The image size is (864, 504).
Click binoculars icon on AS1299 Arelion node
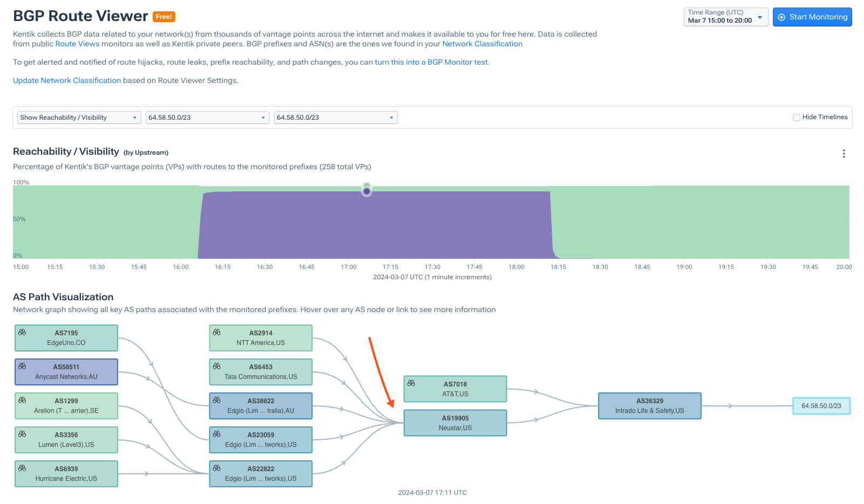point(22,401)
